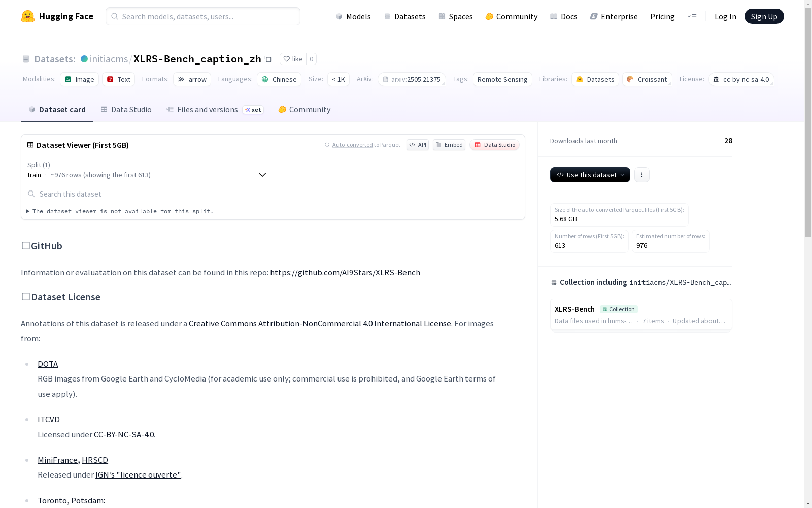Open the Toronto, Potsdam link
Viewport: 812px width, 508px height.
click(x=71, y=501)
